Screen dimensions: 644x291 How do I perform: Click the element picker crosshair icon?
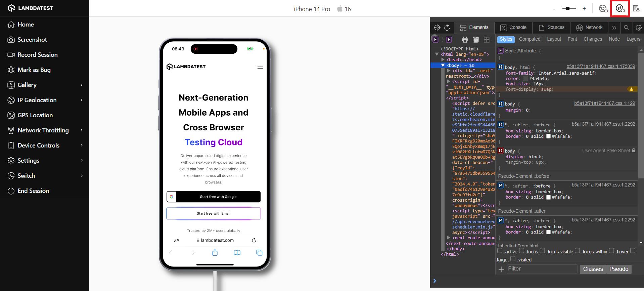tap(437, 28)
